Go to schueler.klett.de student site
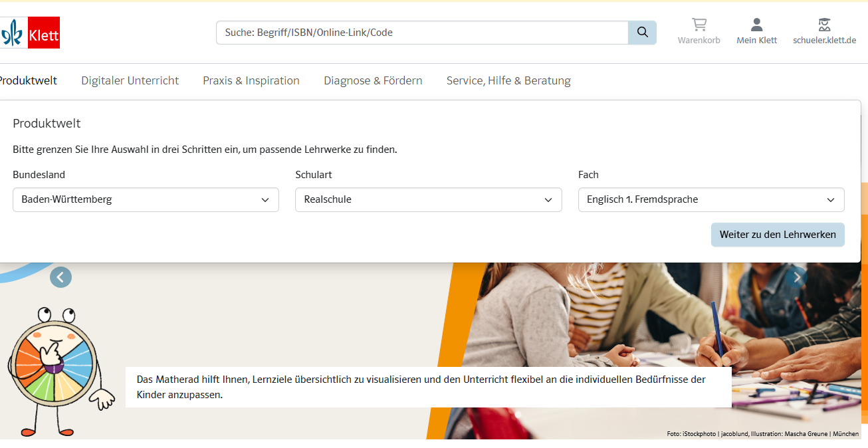Image resolution: width=868 pixels, height=448 pixels. (824, 31)
